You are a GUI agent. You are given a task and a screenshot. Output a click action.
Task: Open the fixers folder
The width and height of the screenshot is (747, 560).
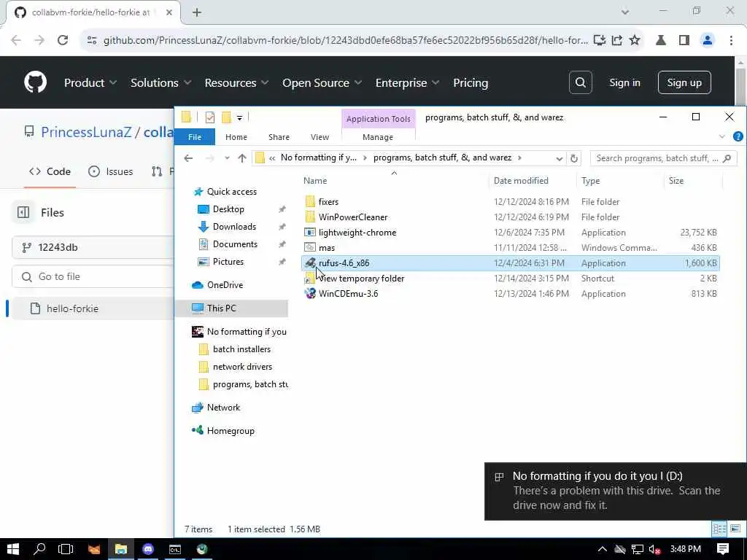point(510,202)
